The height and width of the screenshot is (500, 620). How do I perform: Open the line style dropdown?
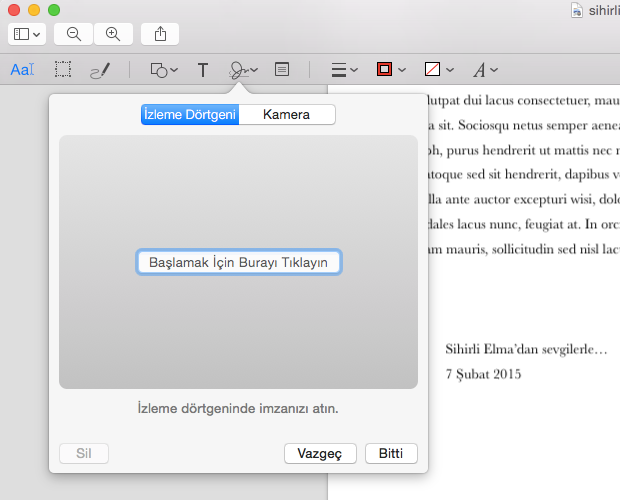[x=344, y=70]
